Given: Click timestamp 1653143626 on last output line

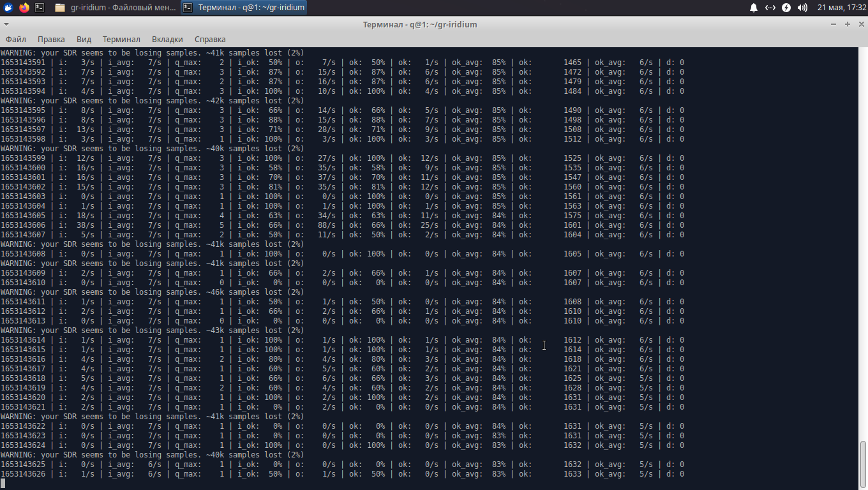Looking at the screenshot, I should (23, 474).
